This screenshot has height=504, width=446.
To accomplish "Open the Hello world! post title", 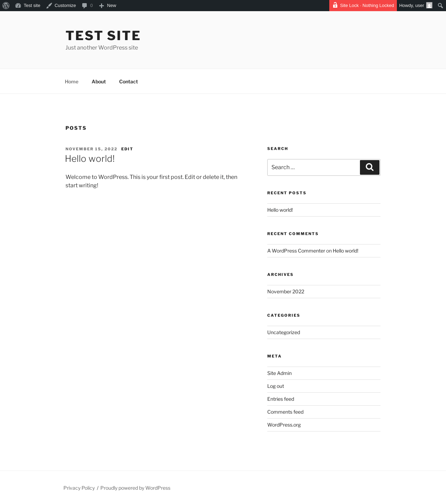I will pos(90,159).
